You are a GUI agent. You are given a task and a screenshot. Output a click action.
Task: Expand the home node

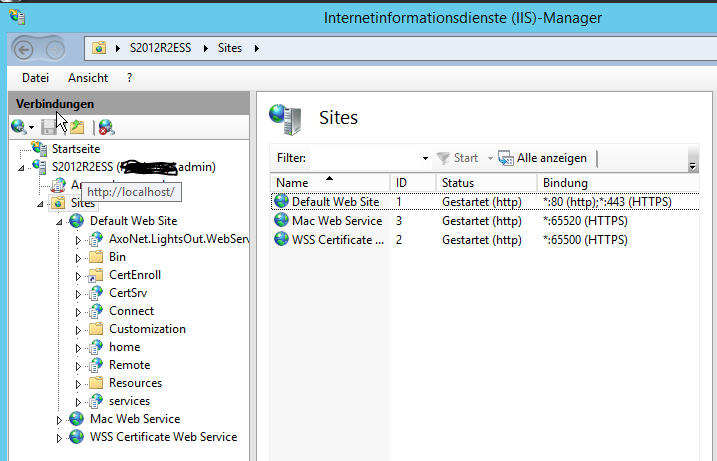(78, 348)
